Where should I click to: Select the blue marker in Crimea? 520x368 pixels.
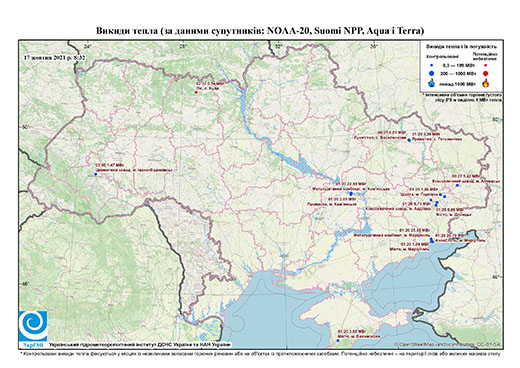pos(338,340)
